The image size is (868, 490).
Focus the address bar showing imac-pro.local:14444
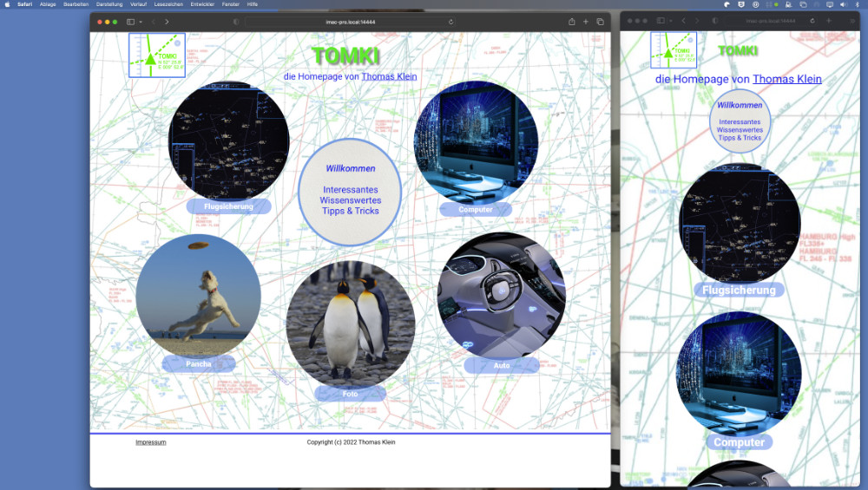pyautogui.click(x=347, y=22)
